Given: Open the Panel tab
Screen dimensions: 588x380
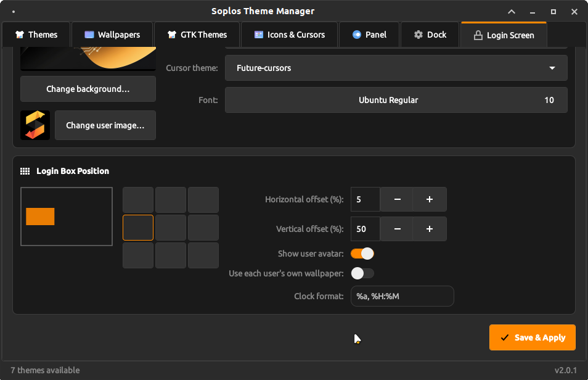Looking at the screenshot, I should point(369,35).
